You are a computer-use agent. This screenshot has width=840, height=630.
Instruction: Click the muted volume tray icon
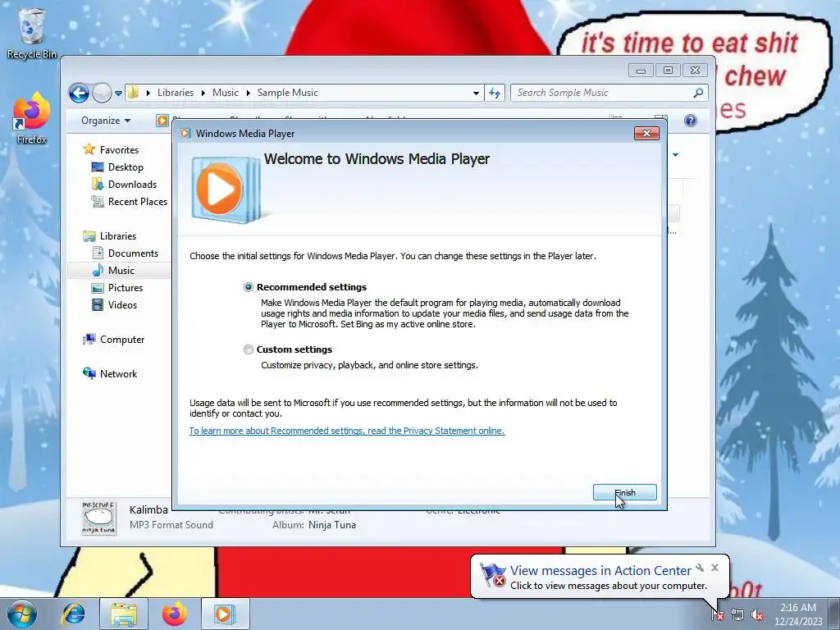pos(757,615)
